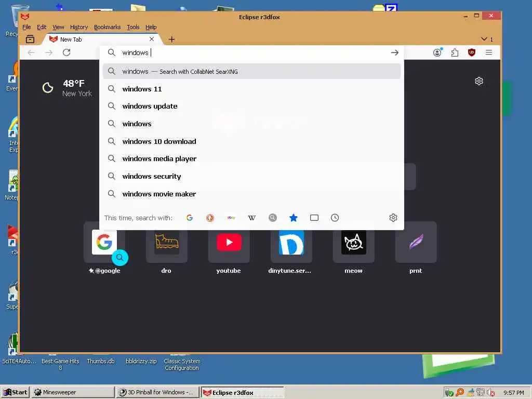Screen dimensions: 532x399
Task: Click the Start button on taskbar
Action: [15, 392]
